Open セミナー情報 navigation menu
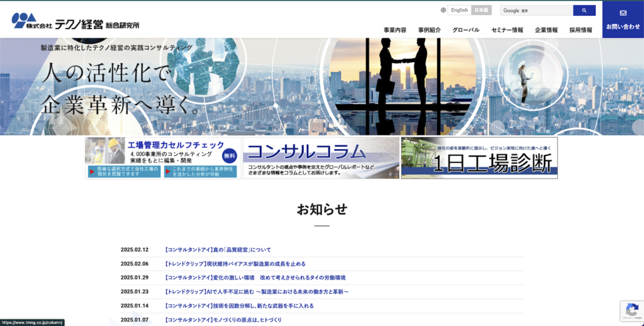The width and height of the screenshot is (644, 326). click(507, 30)
